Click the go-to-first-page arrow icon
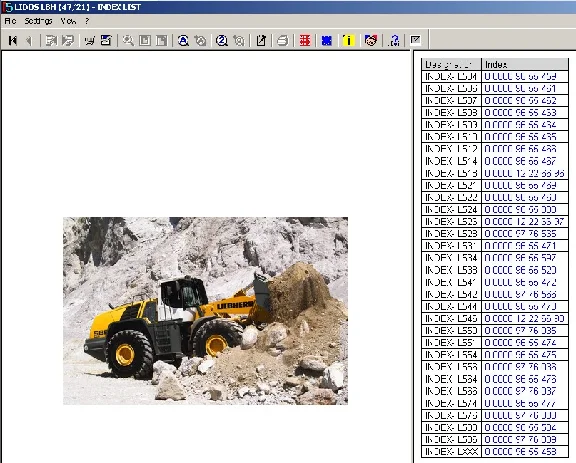The height and width of the screenshot is (463, 576). point(13,40)
